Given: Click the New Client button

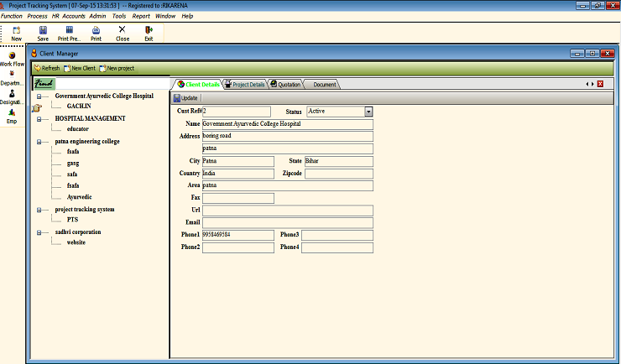Looking at the screenshot, I should (79, 68).
